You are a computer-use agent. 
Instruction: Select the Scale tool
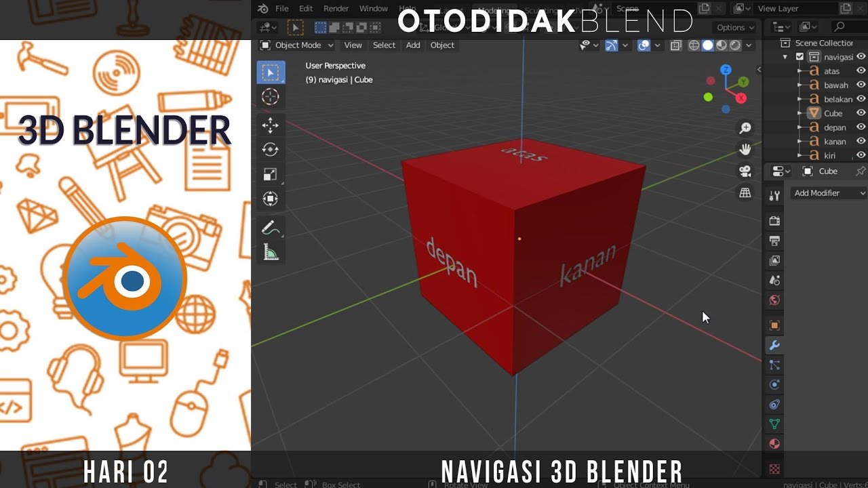coord(271,174)
